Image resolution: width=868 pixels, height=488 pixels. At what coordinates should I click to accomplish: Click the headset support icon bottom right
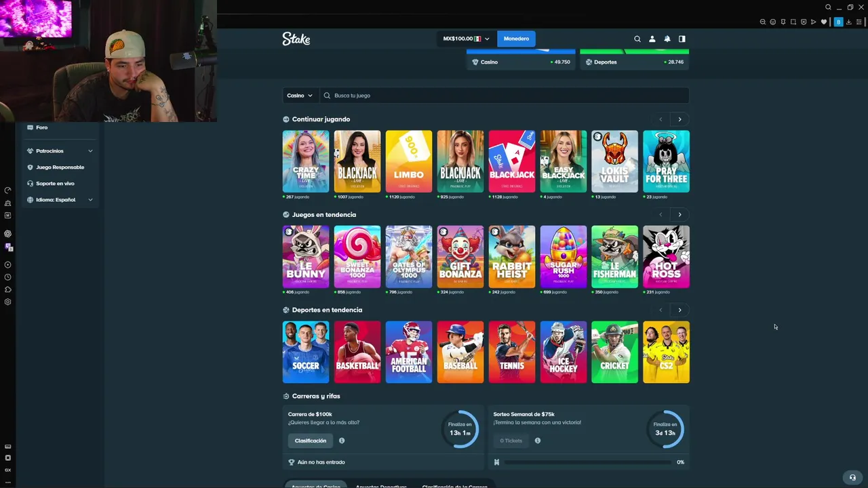[853, 477]
